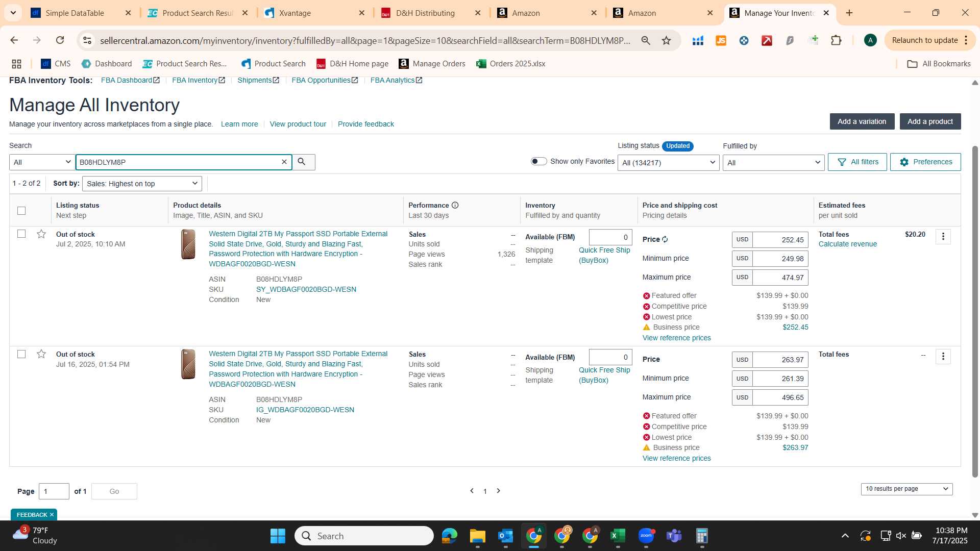Click the zoom magnifier icon in address bar
The height and width of the screenshot is (551, 980).
click(646, 40)
